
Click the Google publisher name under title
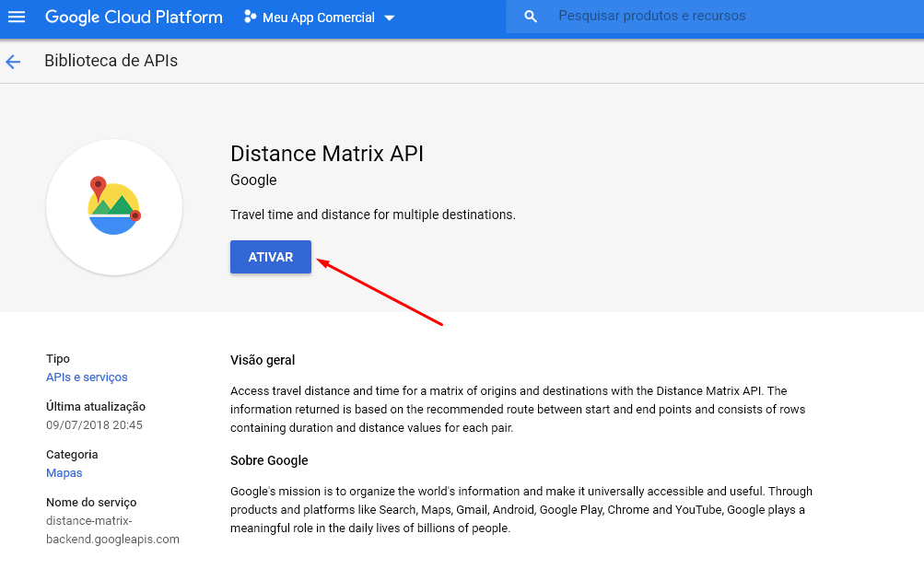click(253, 180)
